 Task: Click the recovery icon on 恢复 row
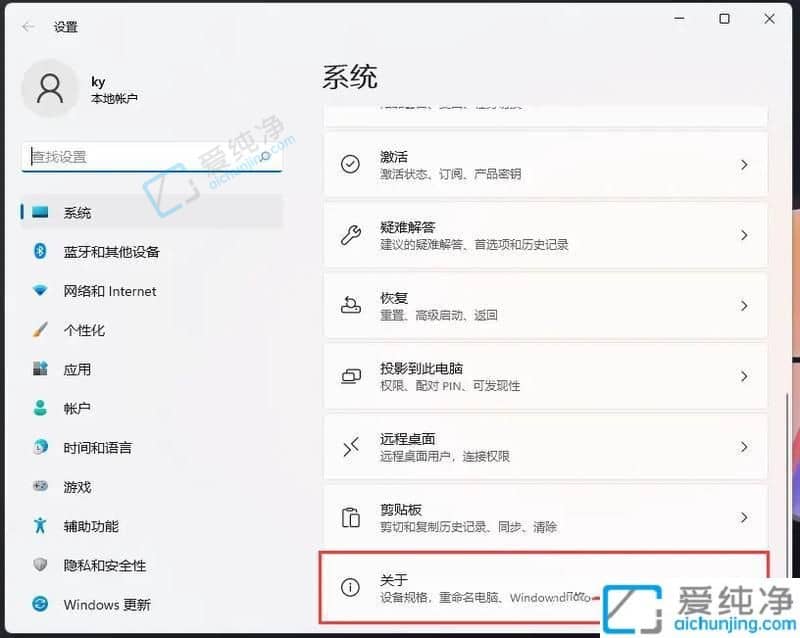[x=350, y=305]
